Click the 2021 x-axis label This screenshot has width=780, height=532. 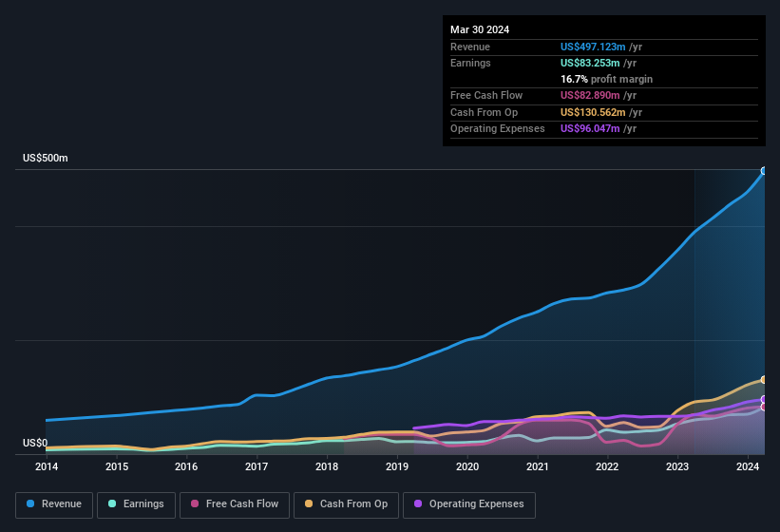click(537, 466)
